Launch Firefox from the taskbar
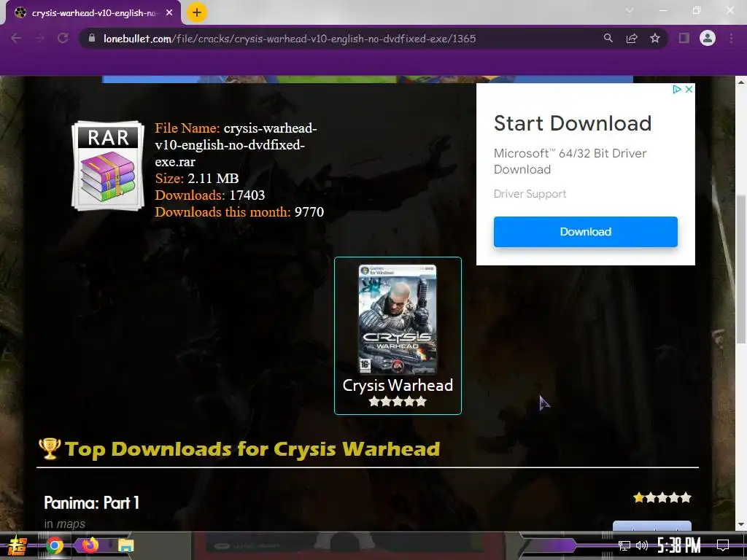 click(x=90, y=545)
